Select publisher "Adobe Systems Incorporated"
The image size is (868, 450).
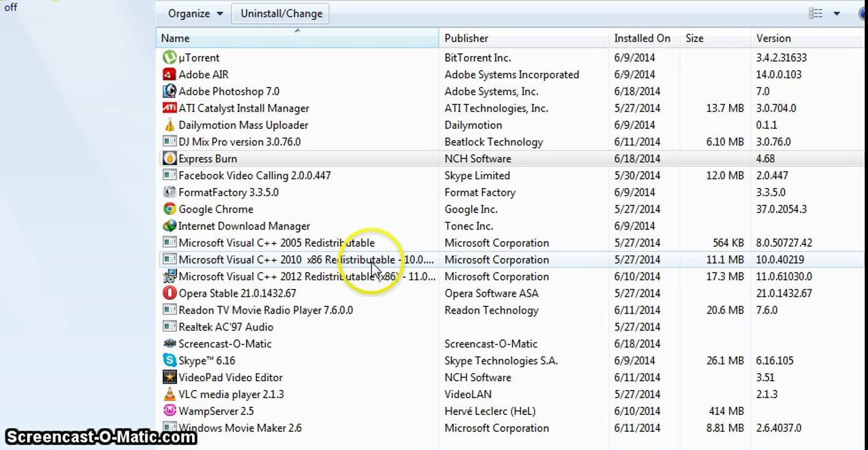coord(512,74)
